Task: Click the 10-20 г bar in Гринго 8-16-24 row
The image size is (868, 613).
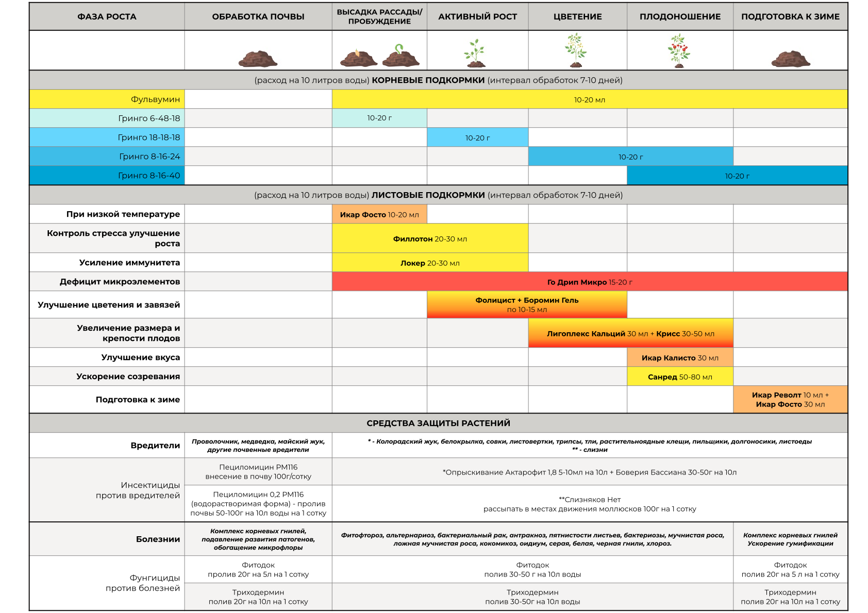Action: 631,156
